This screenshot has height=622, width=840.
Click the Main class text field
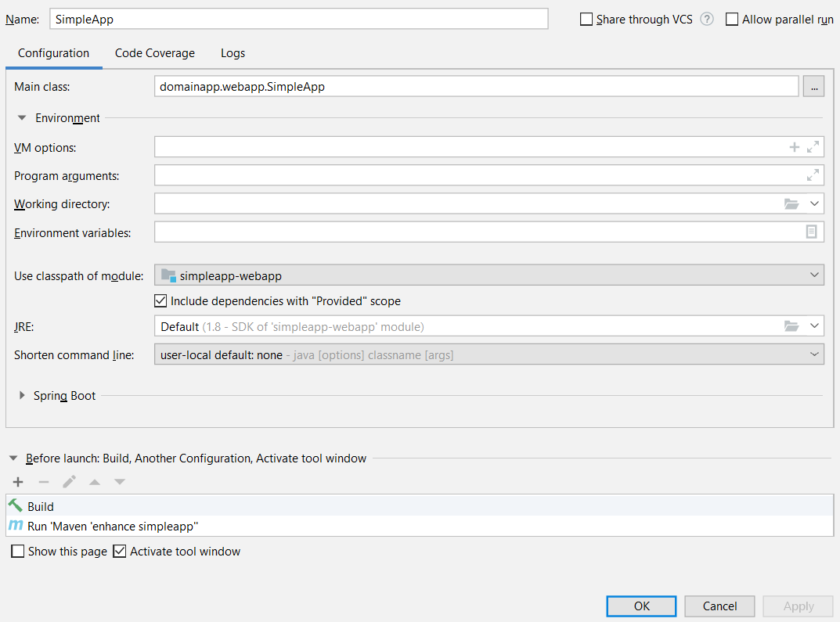476,87
